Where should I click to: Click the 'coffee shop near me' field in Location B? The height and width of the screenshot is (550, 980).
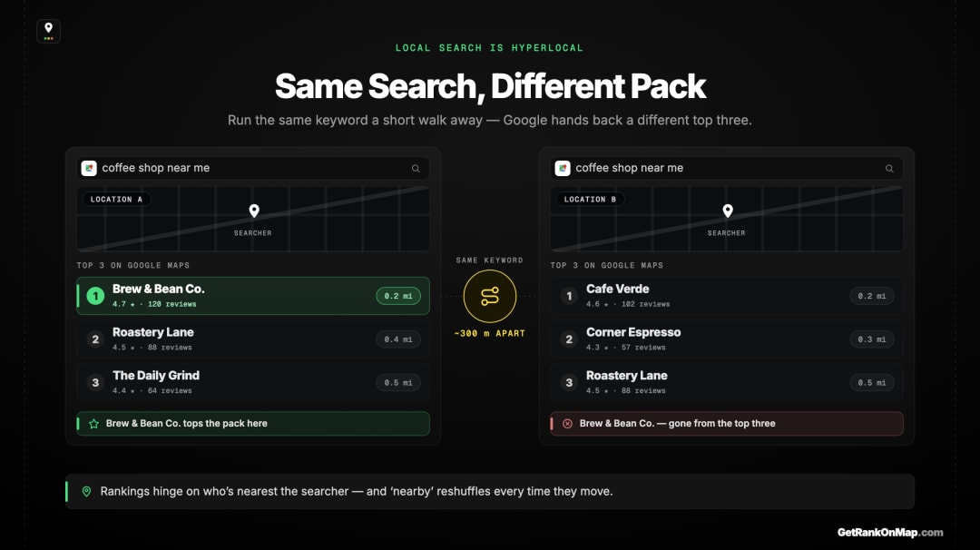726,168
